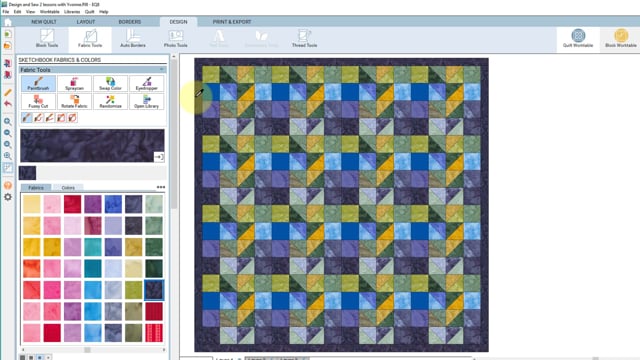Image resolution: width=640 pixels, height=360 pixels.
Task: Select the Spraycan fabric tool
Action: (74, 84)
